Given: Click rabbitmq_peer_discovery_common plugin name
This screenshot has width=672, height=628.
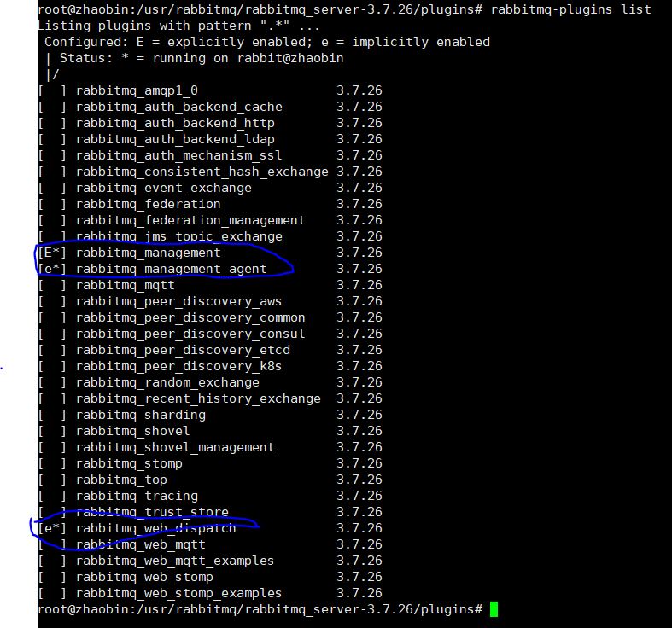Looking at the screenshot, I should [x=190, y=318].
